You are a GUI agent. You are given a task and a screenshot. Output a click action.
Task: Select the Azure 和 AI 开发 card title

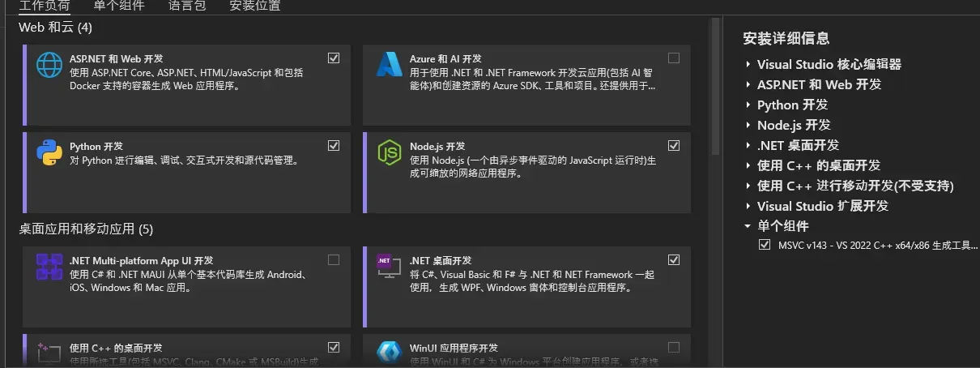coord(445,58)
